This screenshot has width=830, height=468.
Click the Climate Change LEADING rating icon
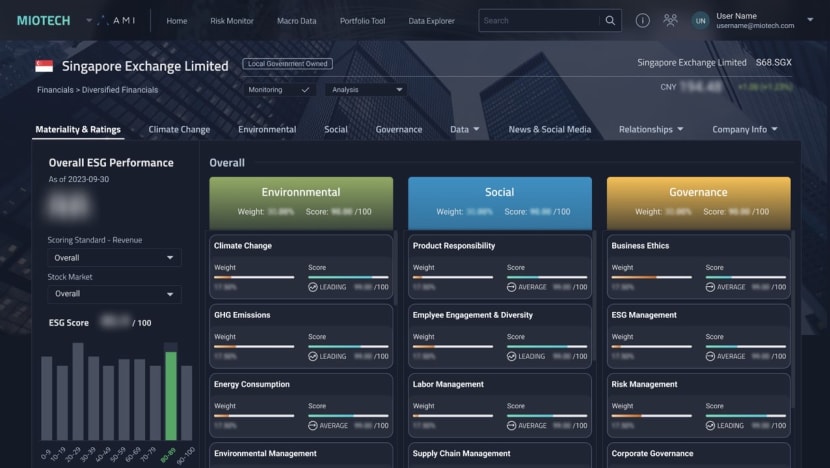[x=313, y=287]
